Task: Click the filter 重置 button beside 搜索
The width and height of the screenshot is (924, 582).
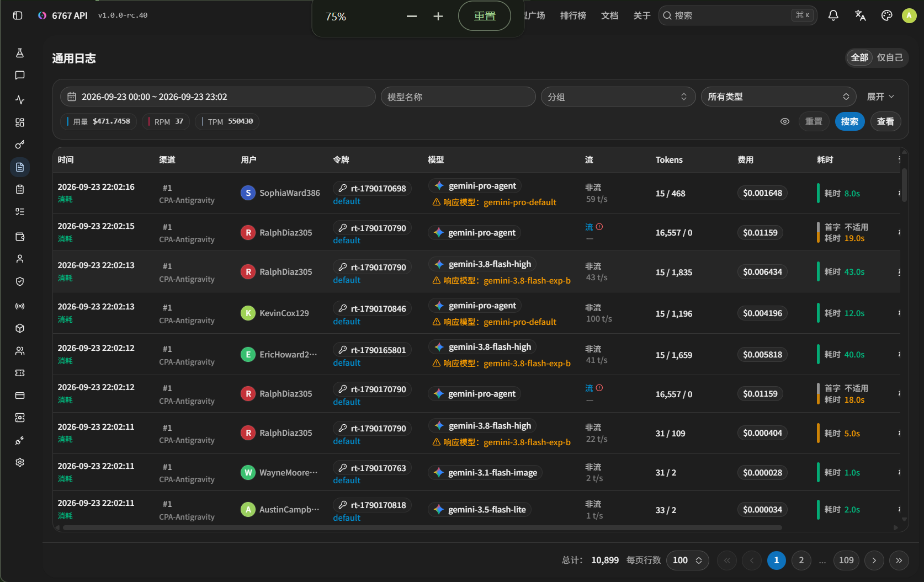Action: click(814, 121)
